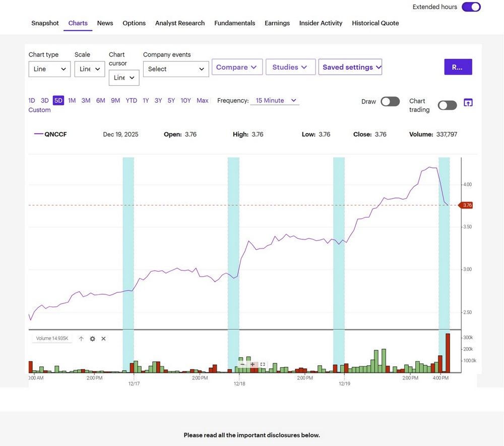Expand the Studies menu

pyautogui.click(x=290, y=67)
